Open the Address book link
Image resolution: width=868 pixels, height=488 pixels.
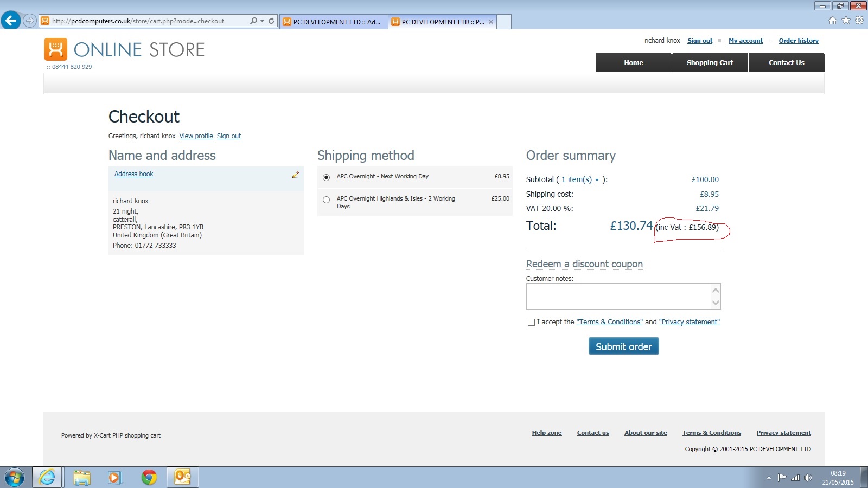tap(133, 174)
